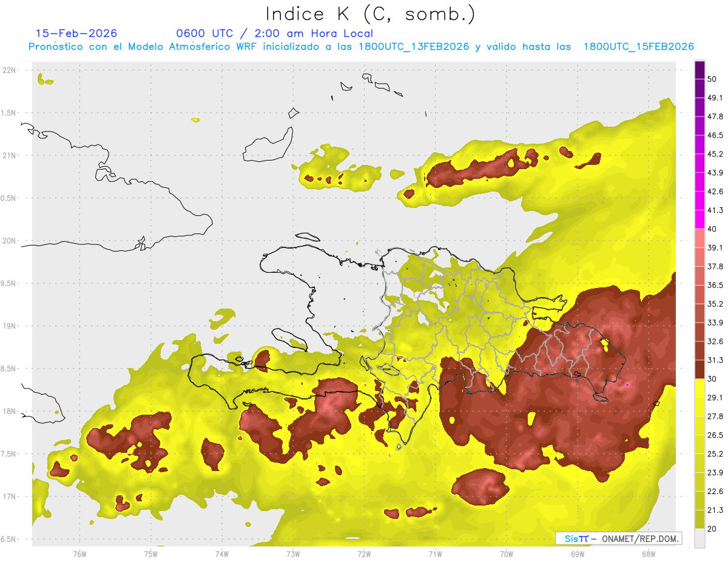Click legend value "30"
This screenshot has width=728, height=562.
(712, 378)
